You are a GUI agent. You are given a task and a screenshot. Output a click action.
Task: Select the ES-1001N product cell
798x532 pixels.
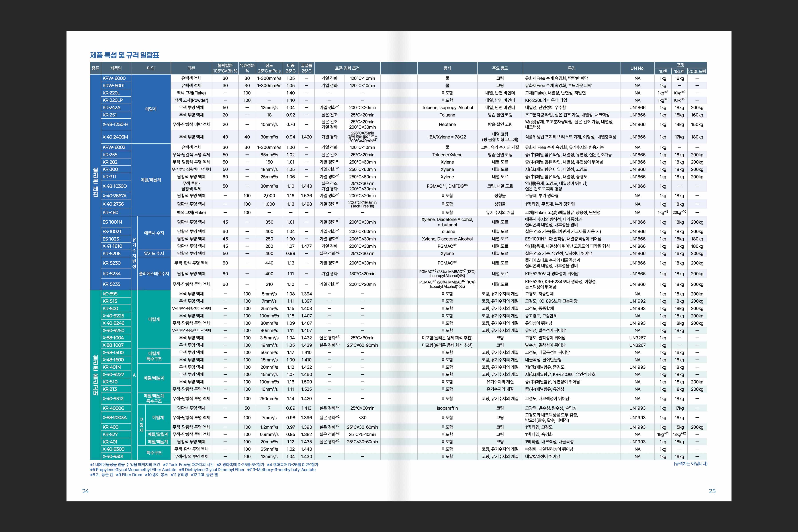tap(112, 222)
